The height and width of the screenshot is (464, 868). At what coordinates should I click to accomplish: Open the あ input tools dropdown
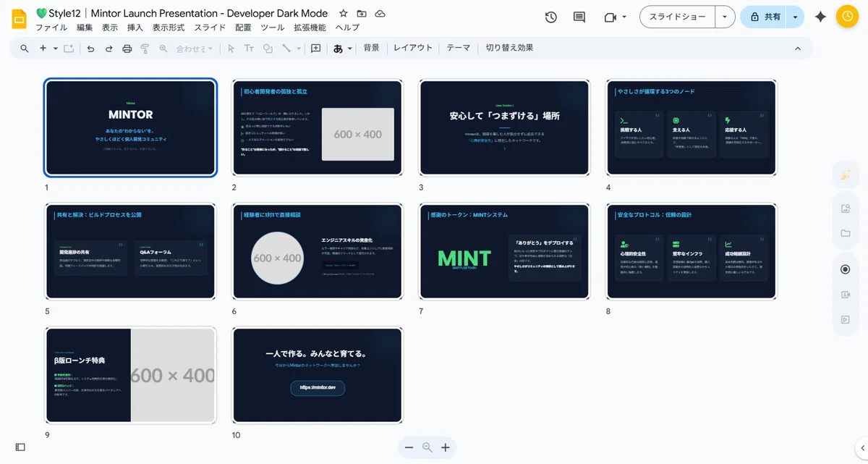(343, 48)
